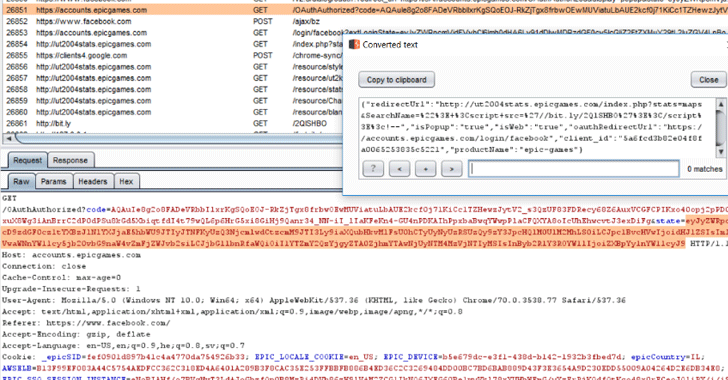This screenshot has width=728, height=380.
Task: Copy converted text to clipboard
Action: [396, 80]
